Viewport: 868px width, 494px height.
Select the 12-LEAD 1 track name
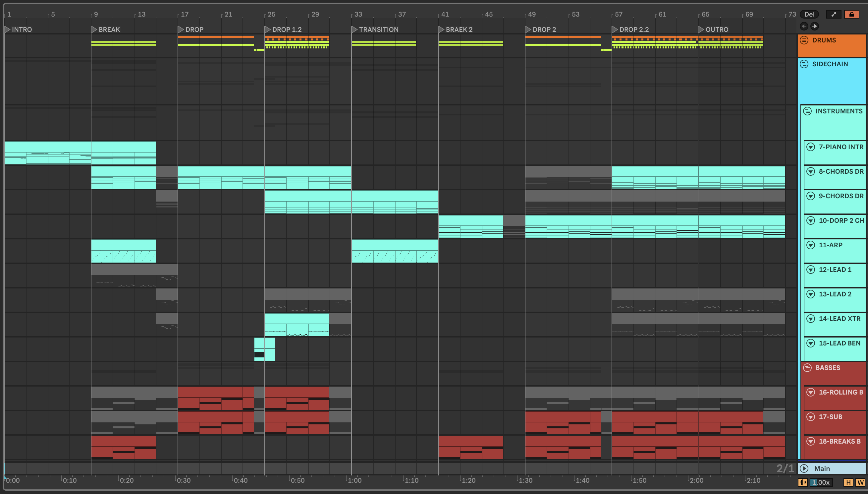point(835,270)
